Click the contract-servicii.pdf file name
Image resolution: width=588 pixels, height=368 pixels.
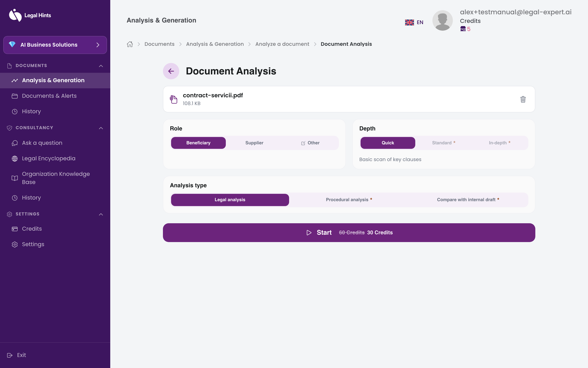(213, 95)
